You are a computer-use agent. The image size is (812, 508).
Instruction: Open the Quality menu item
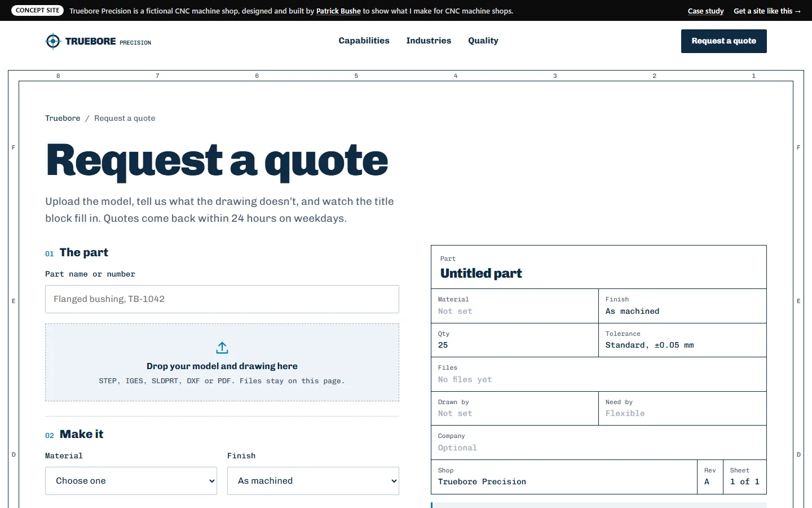pos(483,41)
